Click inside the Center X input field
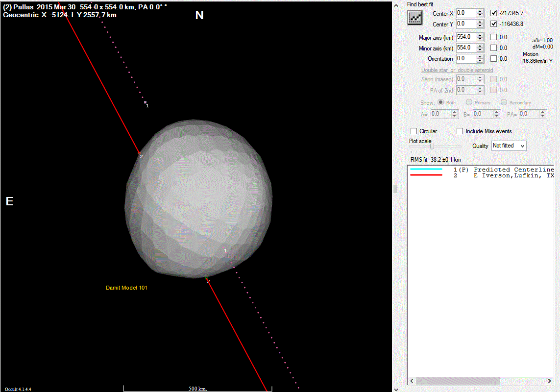This screenshot has height=392, width=560. pos(465,13)
